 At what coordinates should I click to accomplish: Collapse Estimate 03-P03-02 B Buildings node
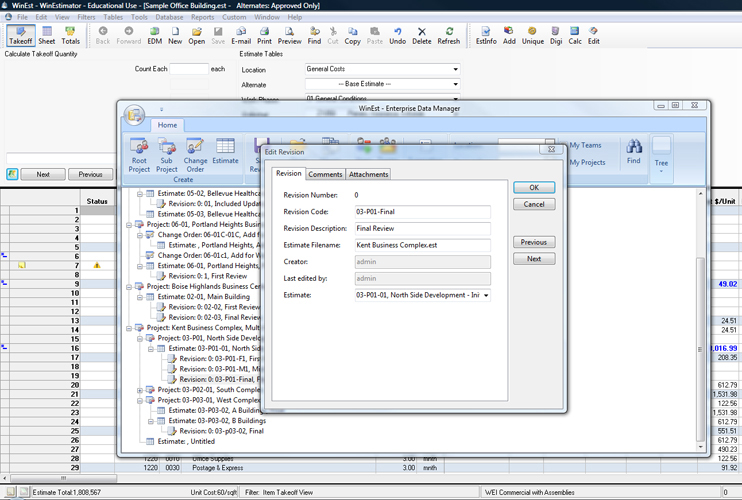(150, 421)
